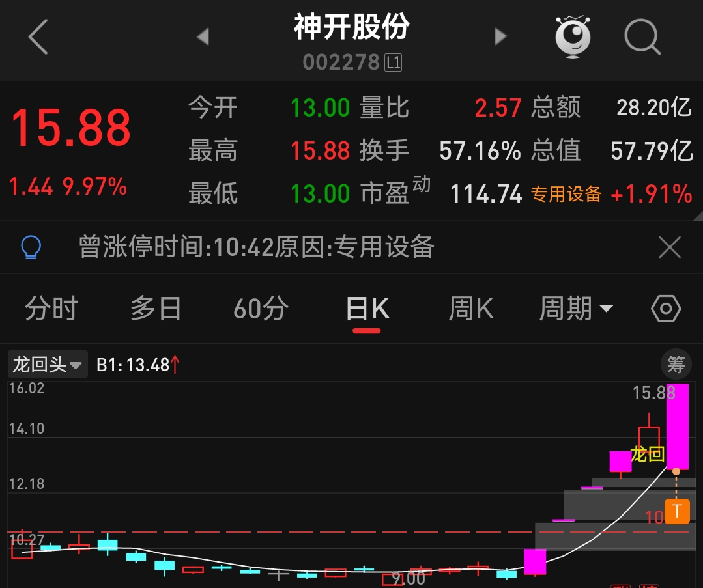Tap the yellow 龙回 signal label on chart

(648, 455)
